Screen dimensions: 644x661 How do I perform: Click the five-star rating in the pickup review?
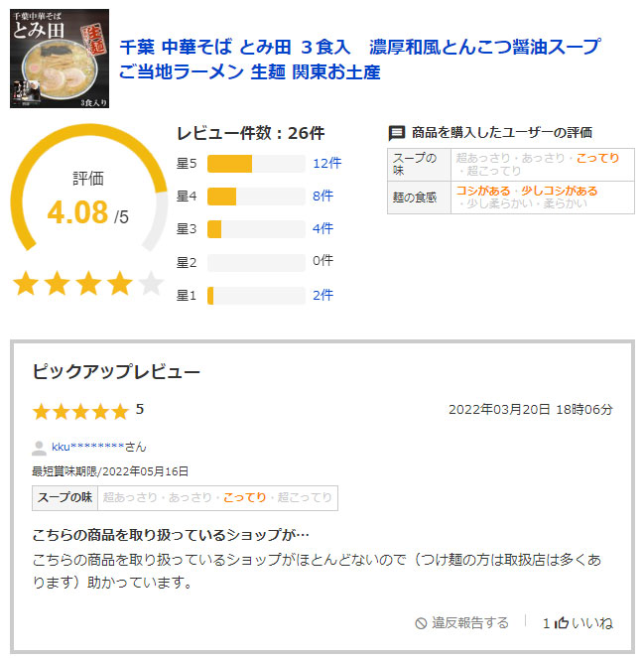pos(80,411)
